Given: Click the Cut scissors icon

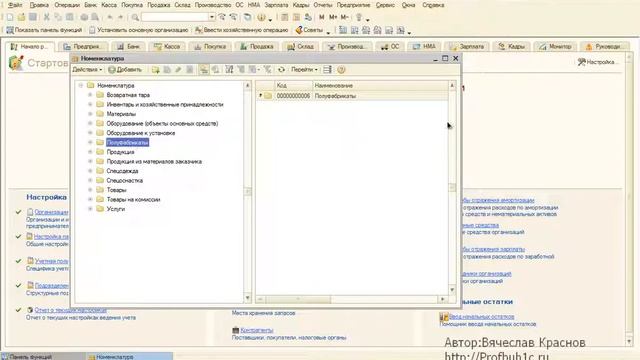Looking at the screenshot, I should point(47,17).
